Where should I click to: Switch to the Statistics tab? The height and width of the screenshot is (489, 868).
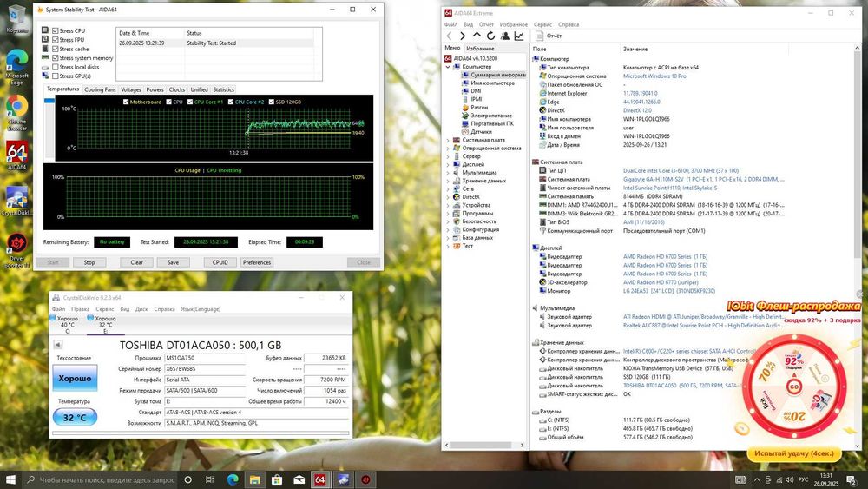223,89
